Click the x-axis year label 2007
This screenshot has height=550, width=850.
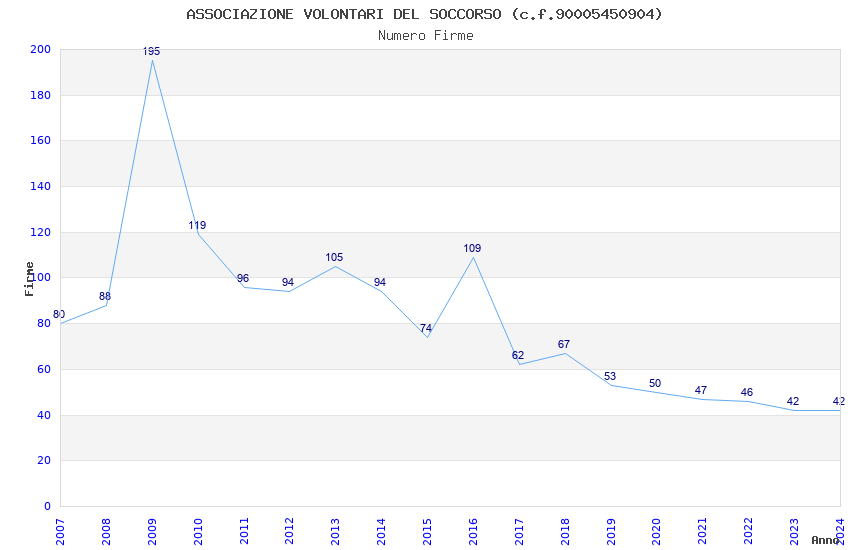pyautogui.click(x=60, y=532)
